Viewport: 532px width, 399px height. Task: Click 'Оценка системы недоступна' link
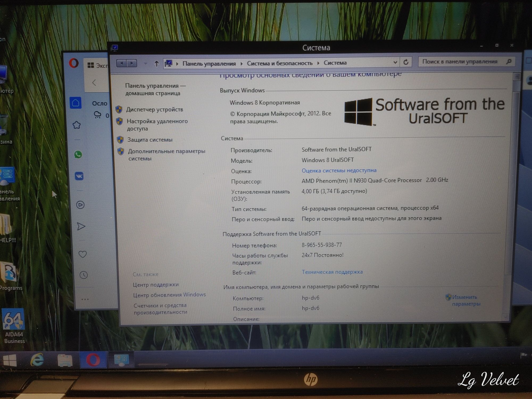point(339,171)
